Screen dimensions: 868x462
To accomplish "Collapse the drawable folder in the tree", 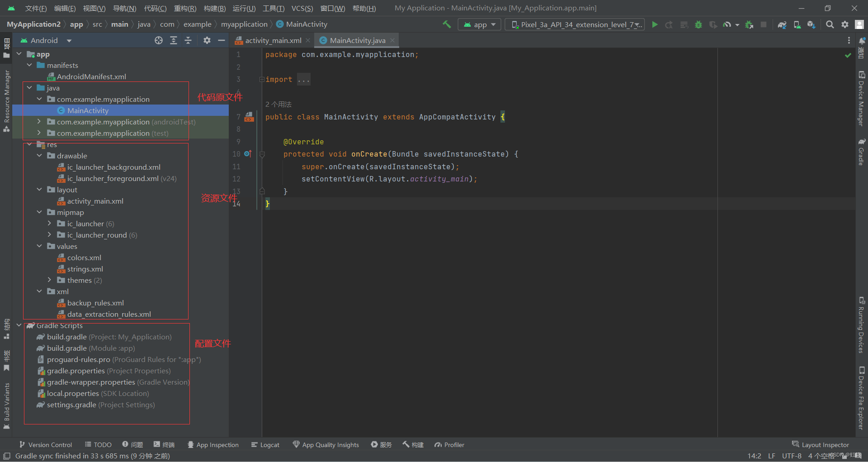I will coord(39,156).
